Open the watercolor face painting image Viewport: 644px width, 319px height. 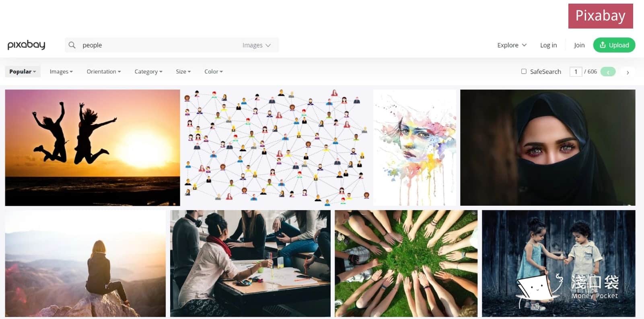coord(415,147)
